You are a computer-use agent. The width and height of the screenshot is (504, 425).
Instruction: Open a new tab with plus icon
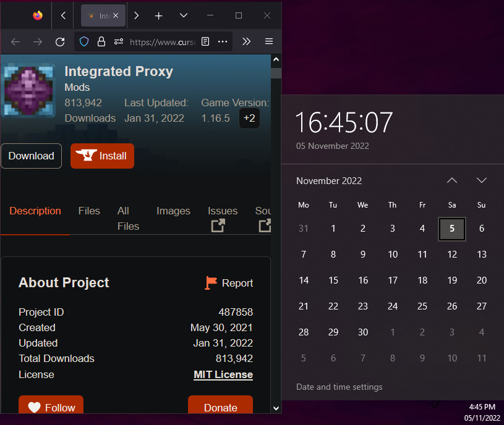click(x=159, y=15)
